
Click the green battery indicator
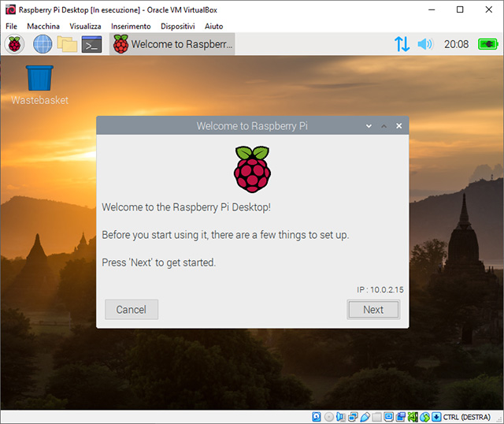click(488, 44)
